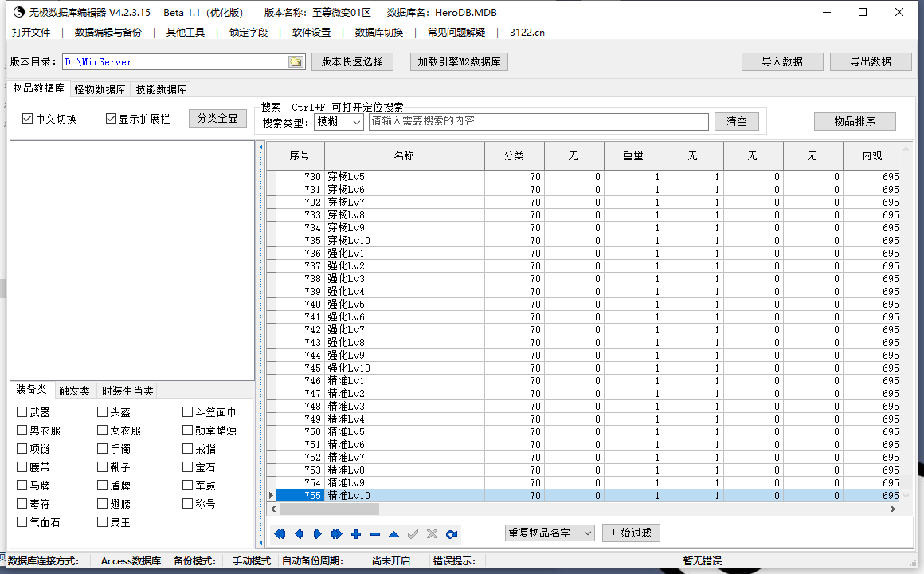This screenshot has height=574, width=924.
Task: Click the 开始过滤 button
Action: pyautogui.click(x=631, y=533)
